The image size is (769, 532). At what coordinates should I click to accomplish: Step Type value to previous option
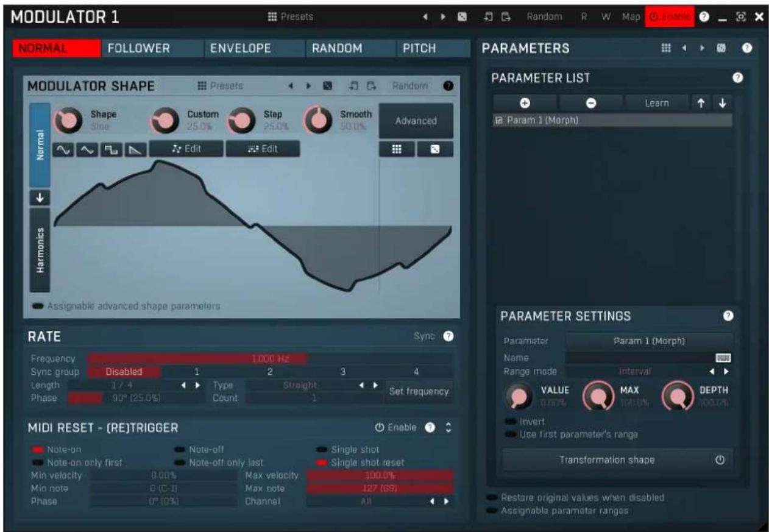(x=362, y=385)
